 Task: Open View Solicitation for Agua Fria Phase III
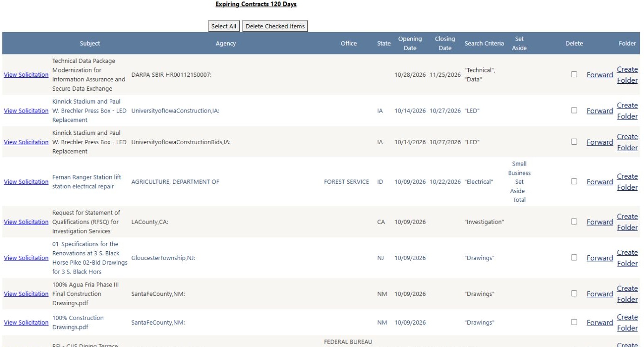[26, 294]
